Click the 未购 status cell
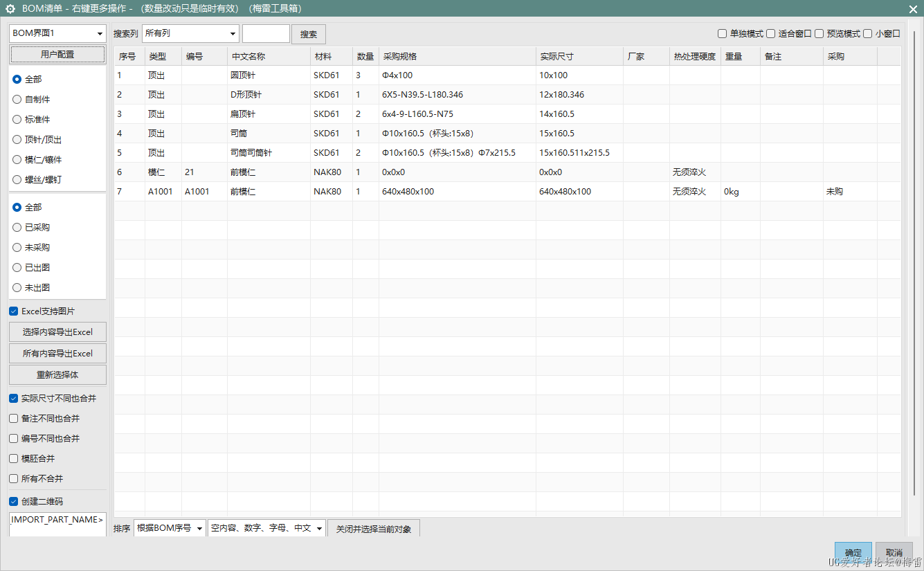This screenshot has height=571, width=924. point(850,192)
